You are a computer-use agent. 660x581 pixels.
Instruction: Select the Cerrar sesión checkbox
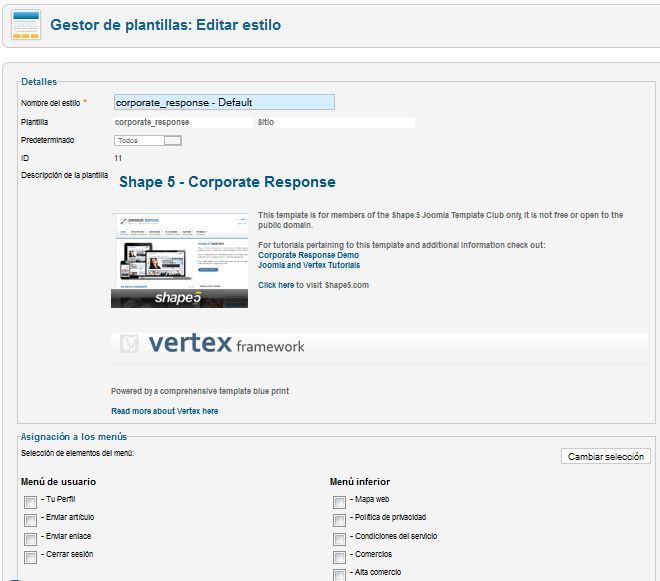tap(30, 557)
